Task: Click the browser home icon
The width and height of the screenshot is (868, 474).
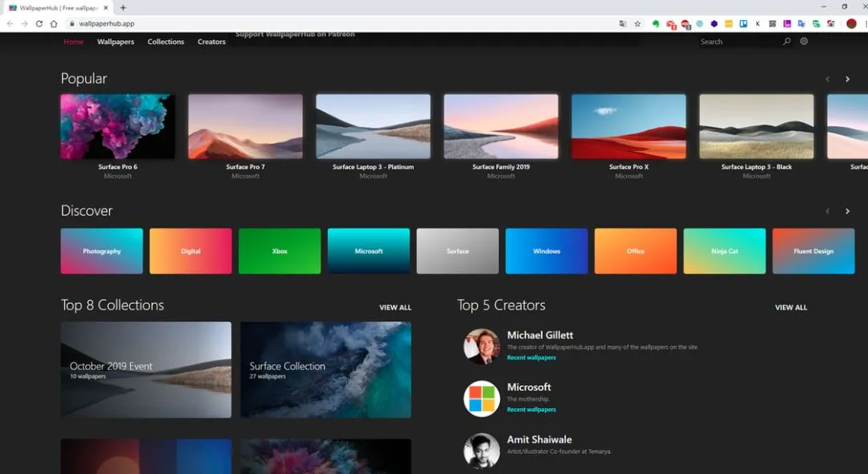Action: click(x=54, y=24)
